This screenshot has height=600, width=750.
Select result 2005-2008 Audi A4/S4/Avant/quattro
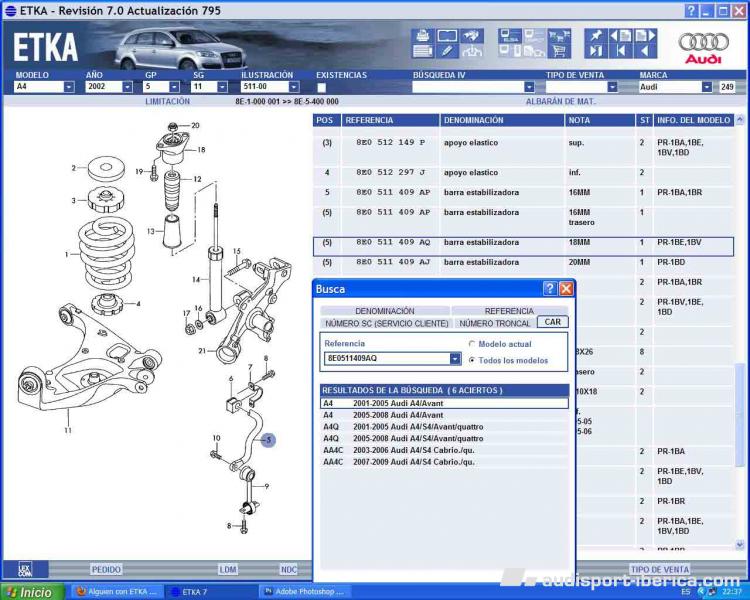coord(445,439)
